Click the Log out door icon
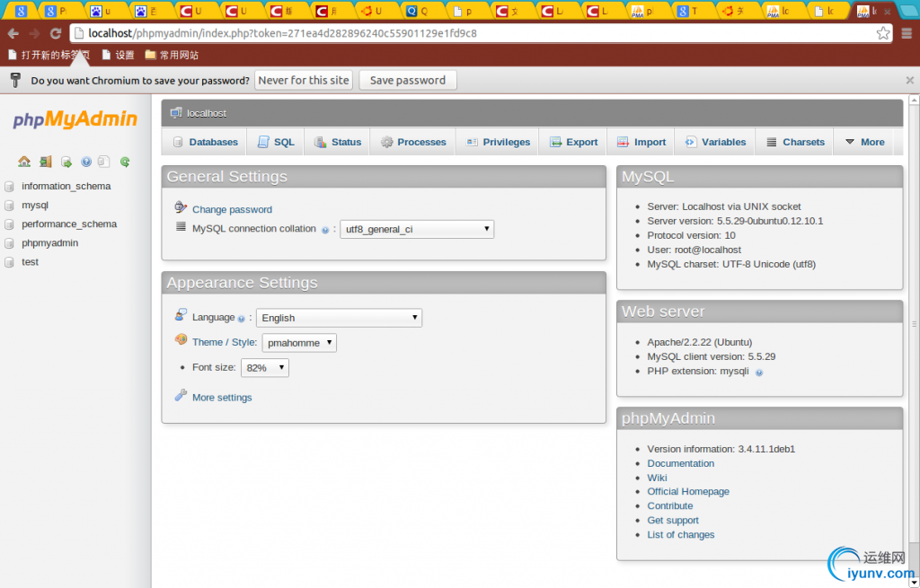 (45, 162)
